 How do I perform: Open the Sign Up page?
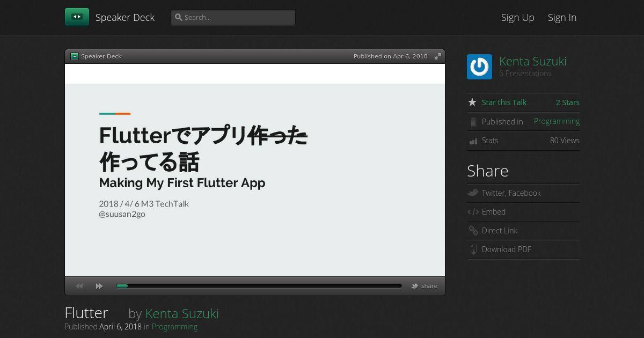(x=517, y=17)
